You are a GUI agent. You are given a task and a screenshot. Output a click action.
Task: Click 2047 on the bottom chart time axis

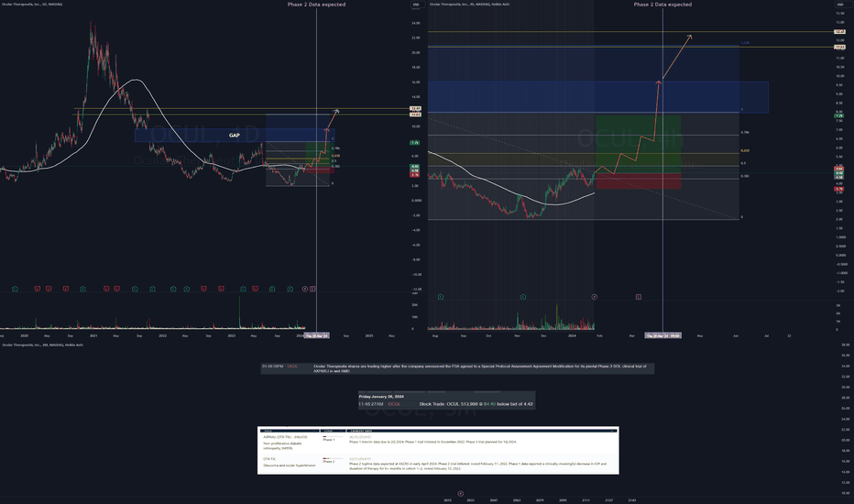[494, 499]
